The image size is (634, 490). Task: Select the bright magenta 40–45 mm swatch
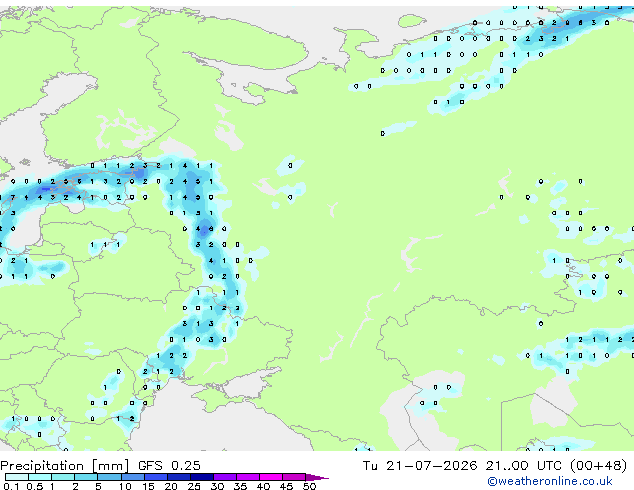point(271,477)
